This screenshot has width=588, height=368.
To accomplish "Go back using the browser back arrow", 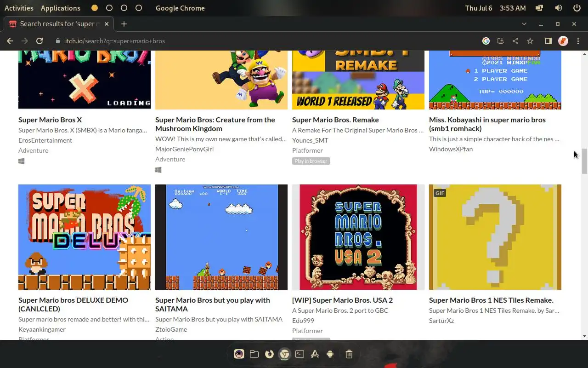I will point(10,41).
